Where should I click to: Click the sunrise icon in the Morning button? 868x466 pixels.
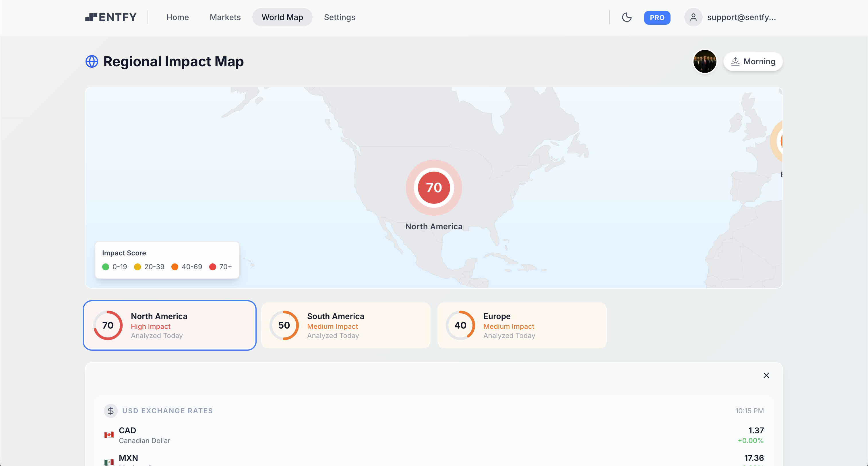(735, 61)
